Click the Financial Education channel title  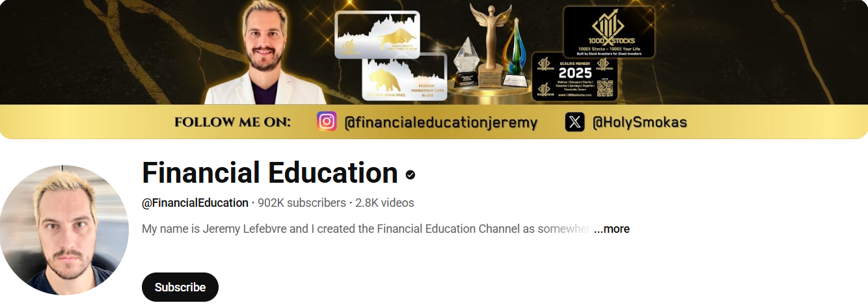pyautogui.click(x=269, y=173)
